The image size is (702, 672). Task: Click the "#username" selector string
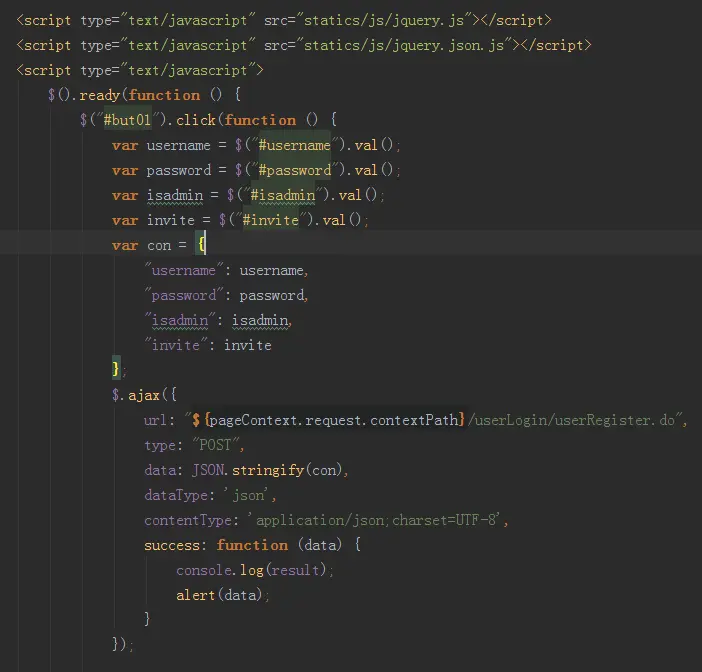pyautogui.click(x=295, y=145)
